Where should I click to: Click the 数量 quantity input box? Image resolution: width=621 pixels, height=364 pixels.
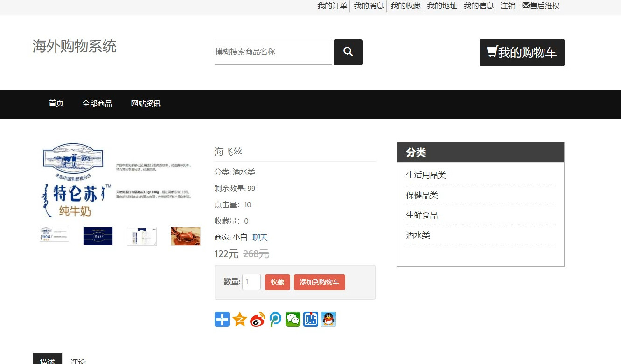click(251, 282)
